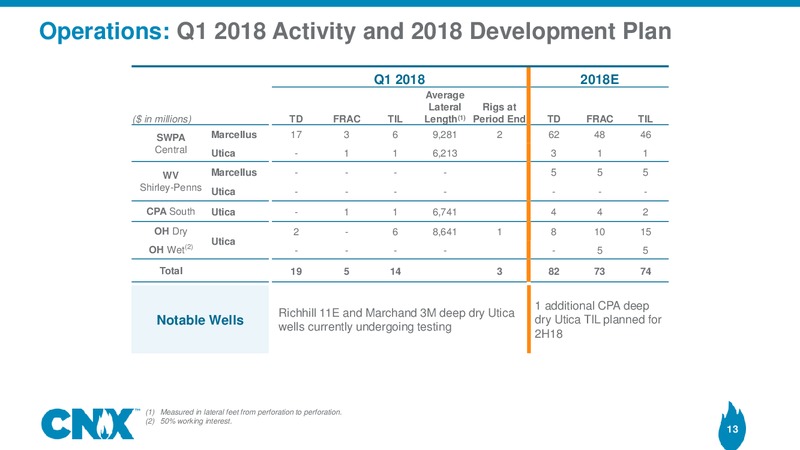Viewport: 800px width, 450px height.
Task: Click the CNX logo
Action: point(88,423)
